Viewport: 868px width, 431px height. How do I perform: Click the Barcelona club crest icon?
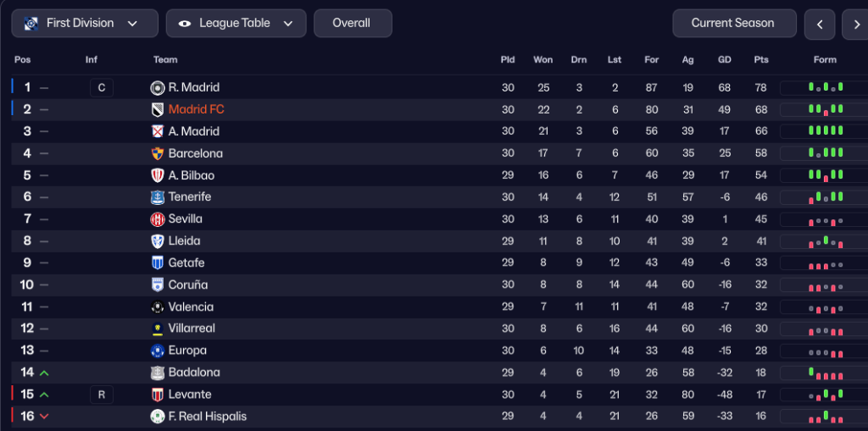[157, 154]
